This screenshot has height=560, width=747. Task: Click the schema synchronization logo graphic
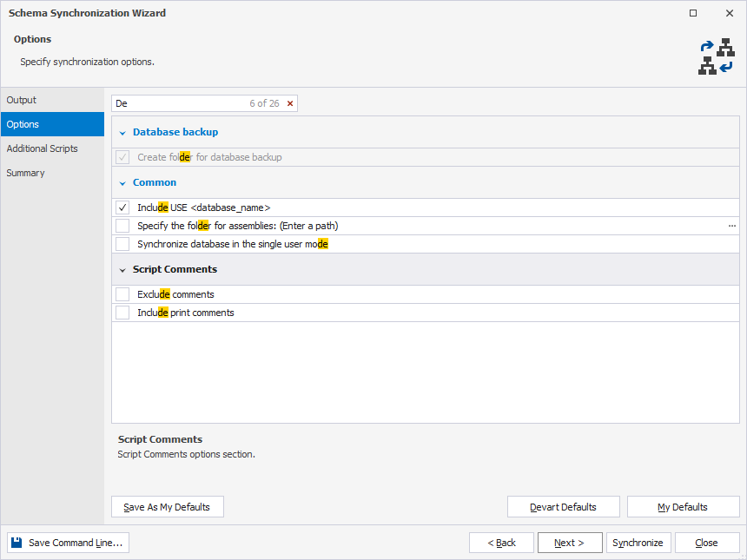click(717, 56)
